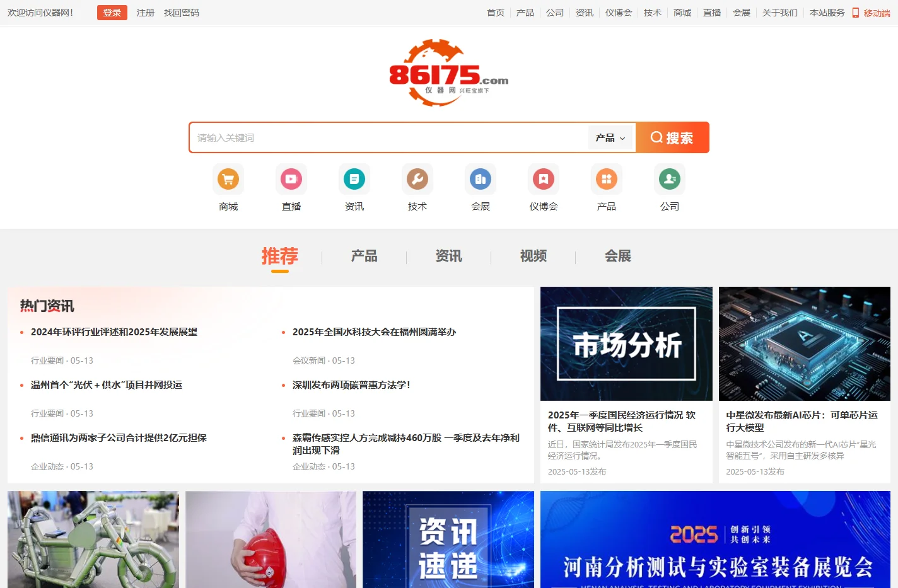
Task: Open article 2025年全国水科技大会在福州圆满举办
Action: (x=375, y=332)
